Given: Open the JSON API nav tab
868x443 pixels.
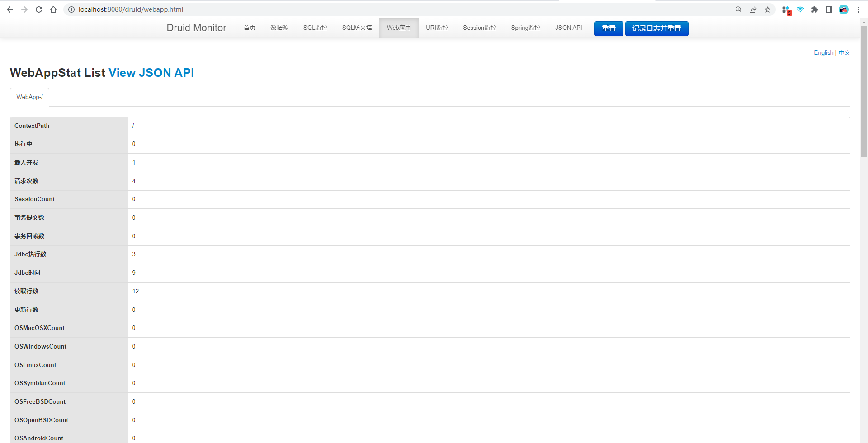Looking at the screenshot, I should point(568,28).
